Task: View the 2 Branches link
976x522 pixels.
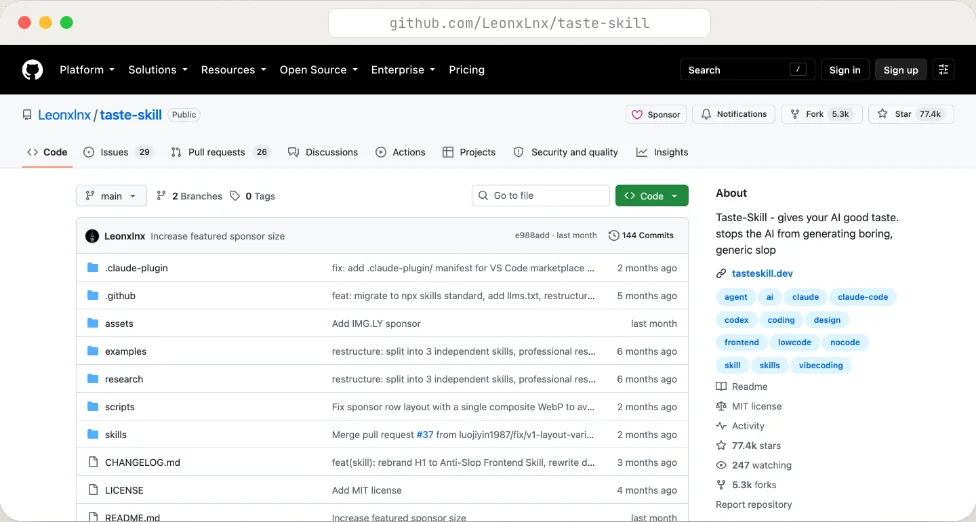Action: point(189,196)
